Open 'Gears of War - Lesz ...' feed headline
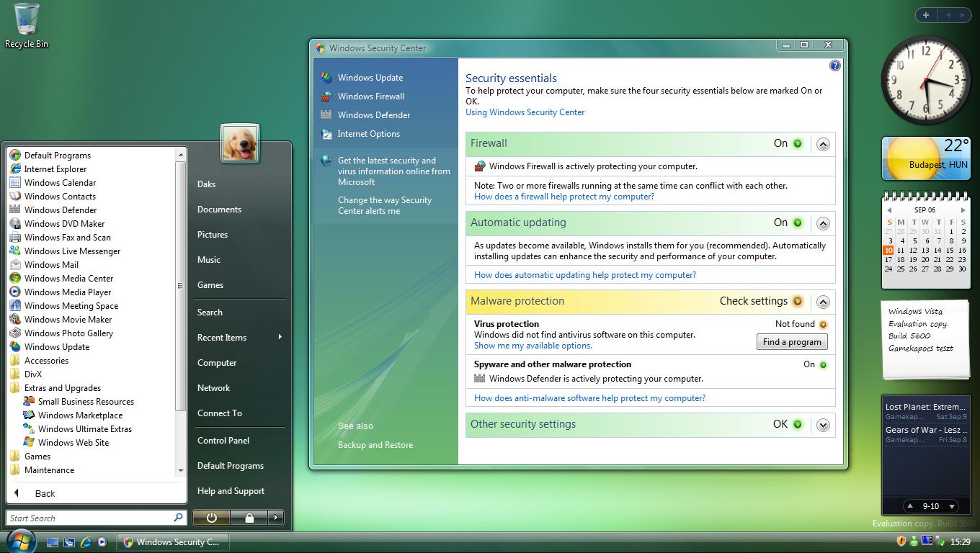Screen dimensions: 980x553 (x=925, y=430)
